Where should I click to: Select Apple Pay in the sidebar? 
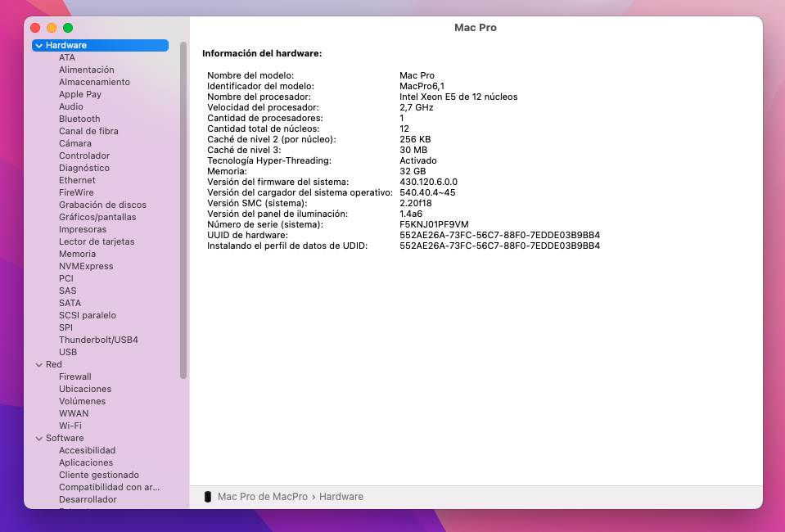(80, 94)
